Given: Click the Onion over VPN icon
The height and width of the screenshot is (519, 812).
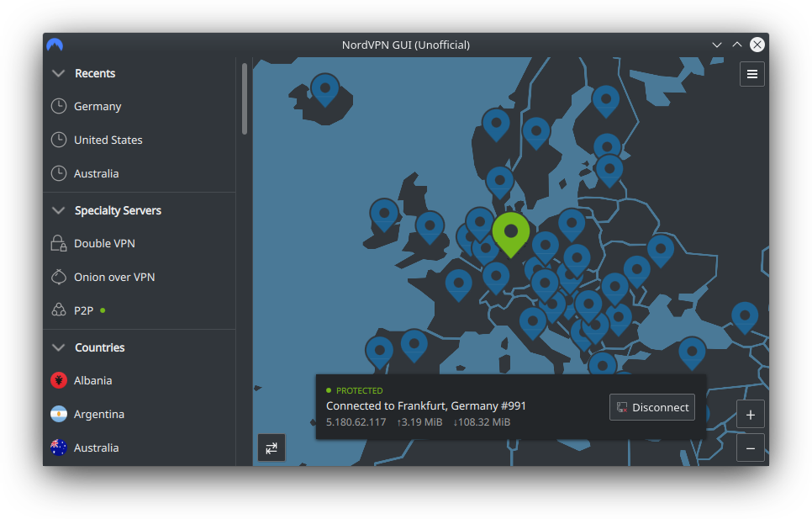Looking at the screenshot, I should 59,277.
